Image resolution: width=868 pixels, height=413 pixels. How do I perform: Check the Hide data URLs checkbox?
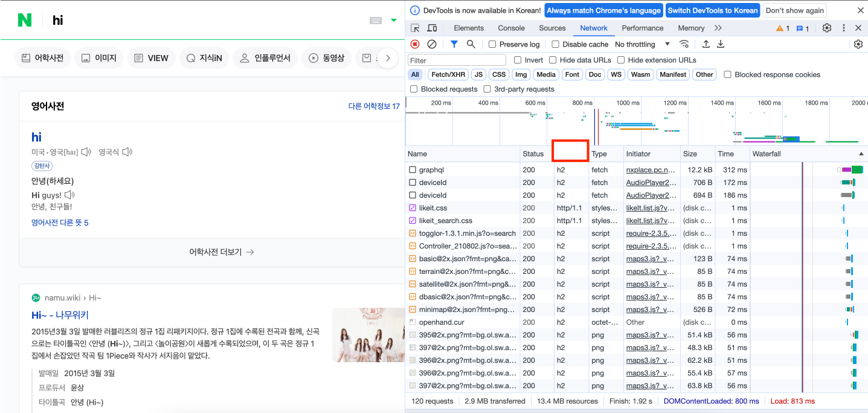point(553,60)
